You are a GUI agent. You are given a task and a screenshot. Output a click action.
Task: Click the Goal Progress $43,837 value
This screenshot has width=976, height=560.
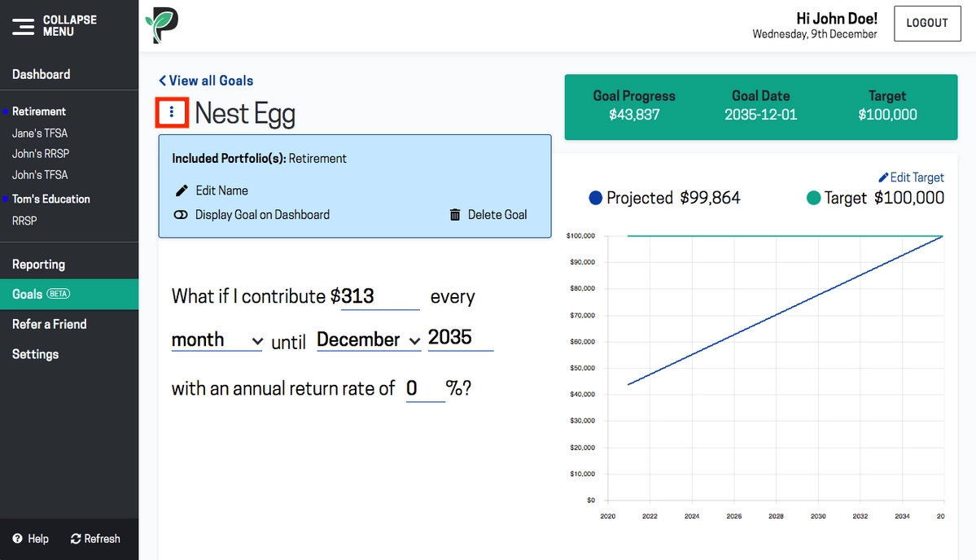[634, 115]
